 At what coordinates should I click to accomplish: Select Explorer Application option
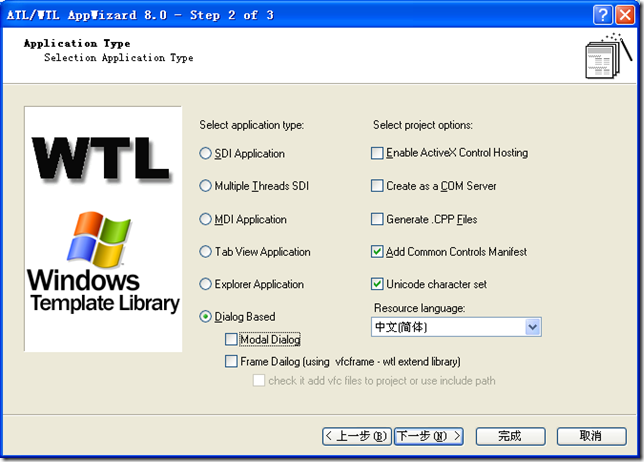(x=205, y=284)
